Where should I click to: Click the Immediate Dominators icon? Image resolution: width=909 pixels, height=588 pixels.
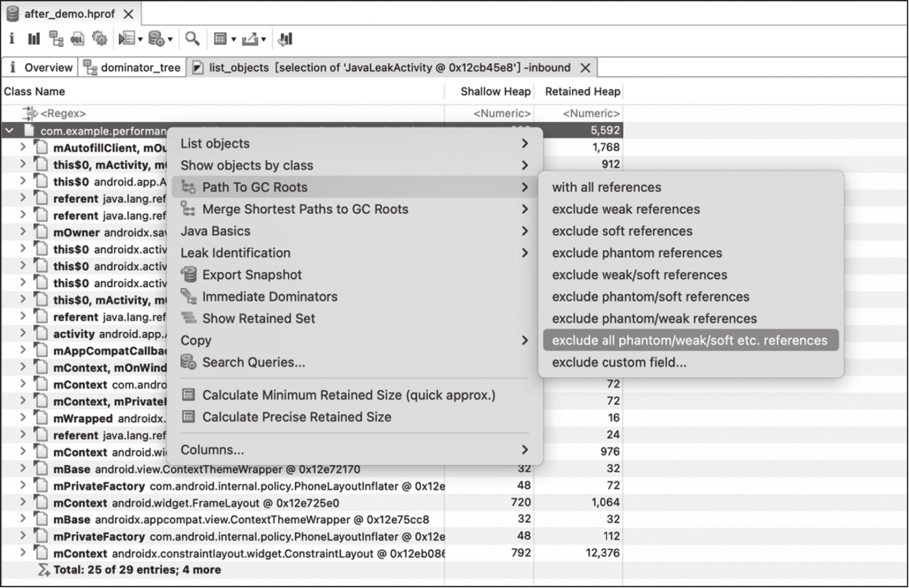click(x=188, y=296)
